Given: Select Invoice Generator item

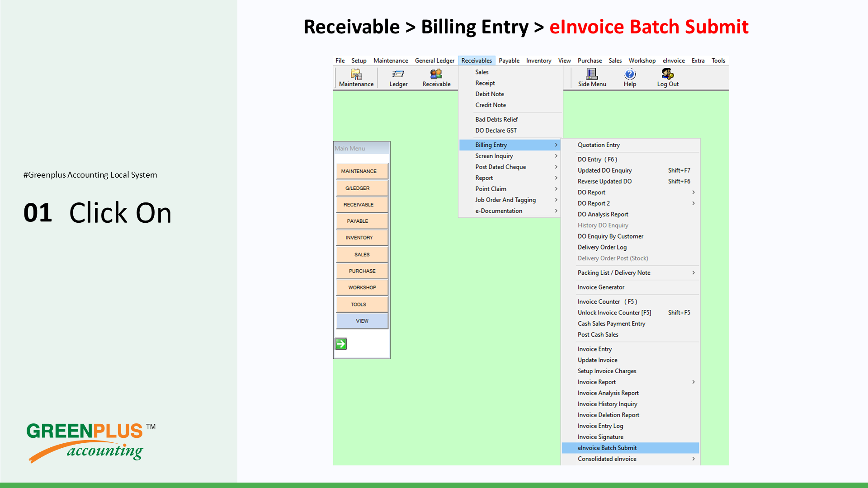Looking at the screenshot, I should tap(630, 287).
